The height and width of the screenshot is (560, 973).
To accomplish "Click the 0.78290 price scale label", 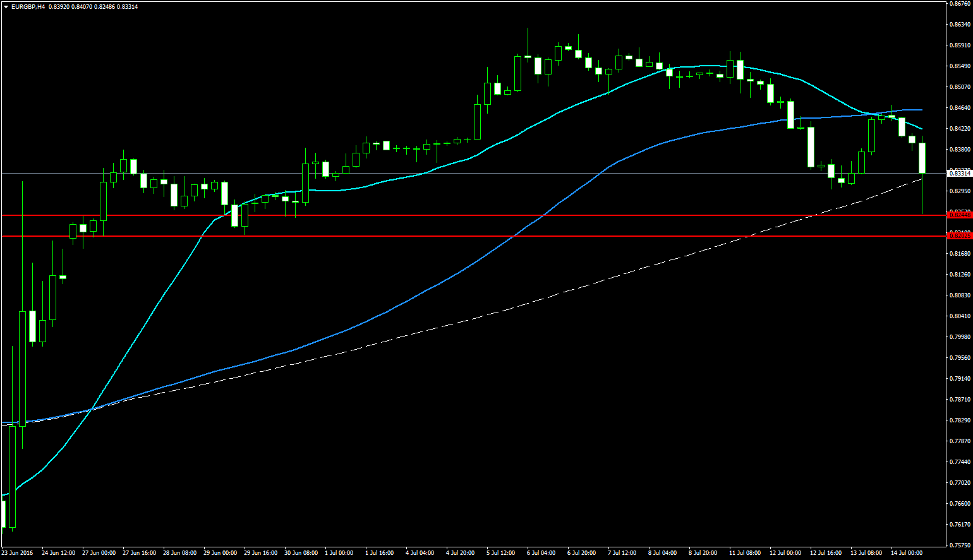I will click(960, 420).
